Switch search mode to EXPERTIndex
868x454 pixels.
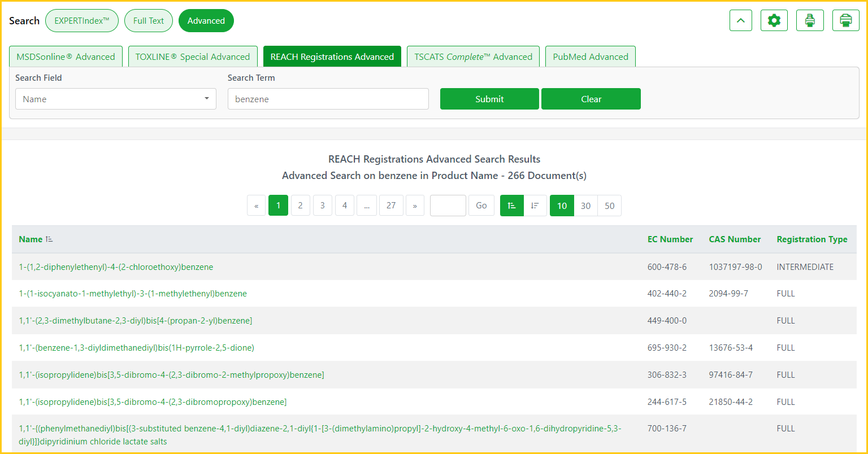pos(82,21)
